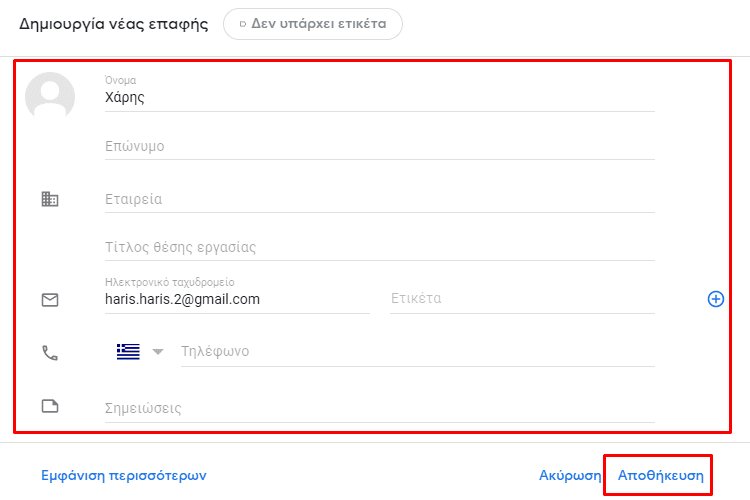Click the notes page icon
Viewport: 750px width, 500px height.
50,406
